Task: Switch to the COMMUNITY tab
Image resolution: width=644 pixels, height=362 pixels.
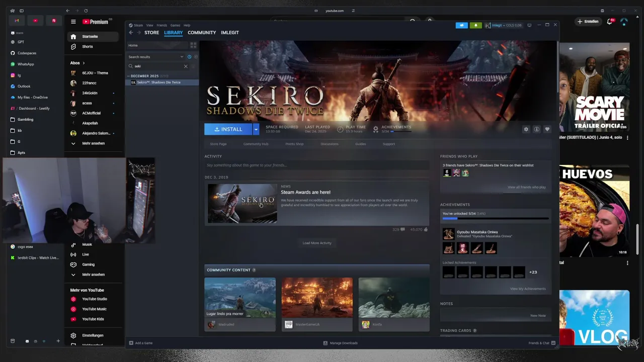Action: click(202, 33)
